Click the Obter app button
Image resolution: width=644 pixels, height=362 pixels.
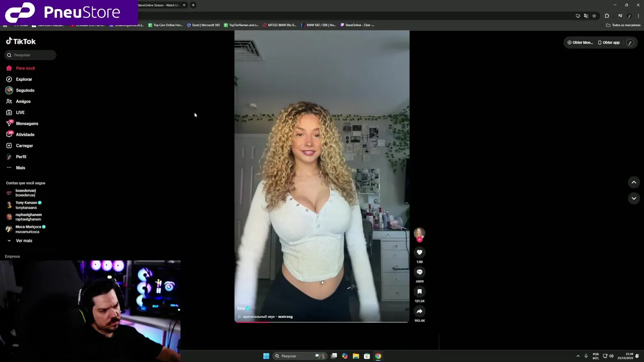pyautogui.click(x=609, y=42)
